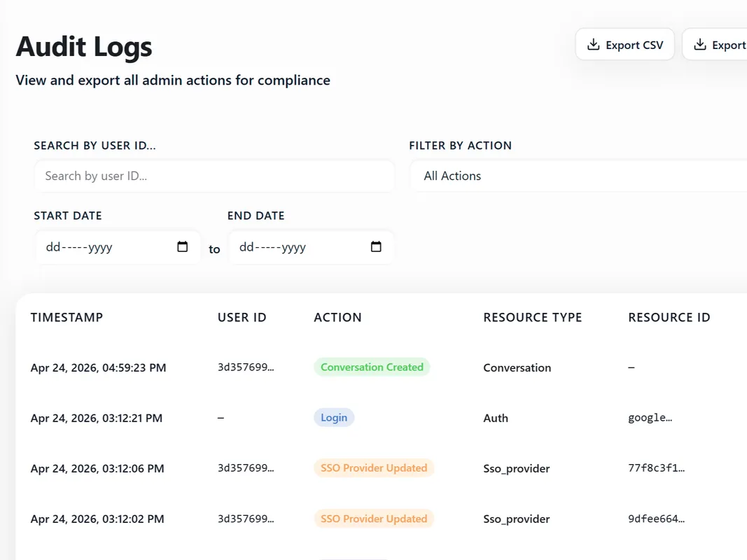Click Sso_provider cell in 03:12:06 PM row

tap(517, 468)
